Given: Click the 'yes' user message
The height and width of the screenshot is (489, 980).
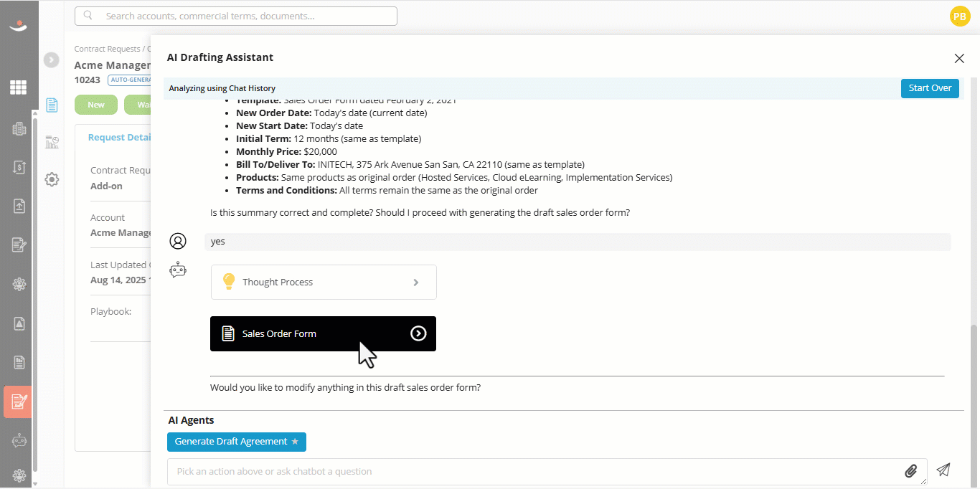Looking at the screenshot, I should pos(578,242).
